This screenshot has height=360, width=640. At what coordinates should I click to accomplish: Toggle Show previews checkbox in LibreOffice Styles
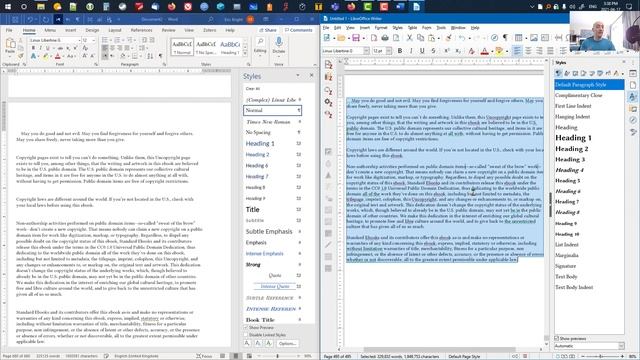tap(556, 338)
